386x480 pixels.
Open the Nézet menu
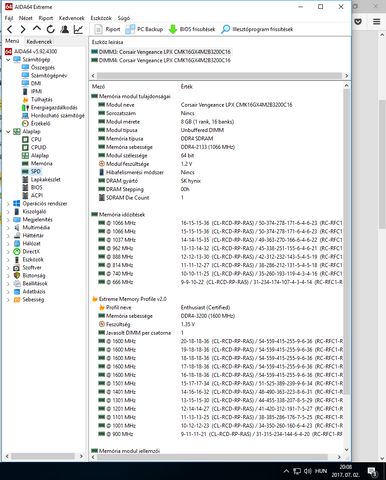26,18
